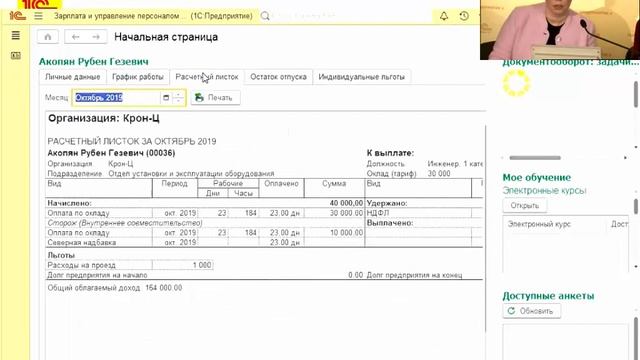
Task: Switch to Личные данные tab
Action: (x=73, y=77)
